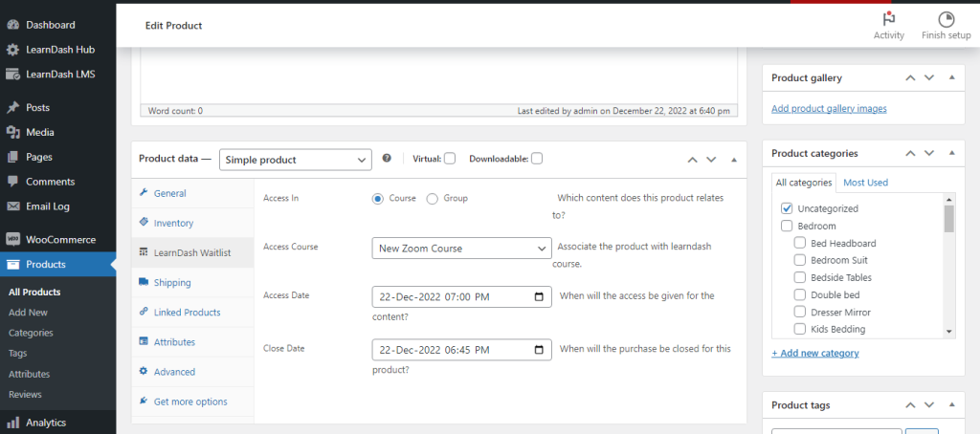This screenshot has width=980, height=434.
Task: Select the Group radio button
Action: [432, 199]
